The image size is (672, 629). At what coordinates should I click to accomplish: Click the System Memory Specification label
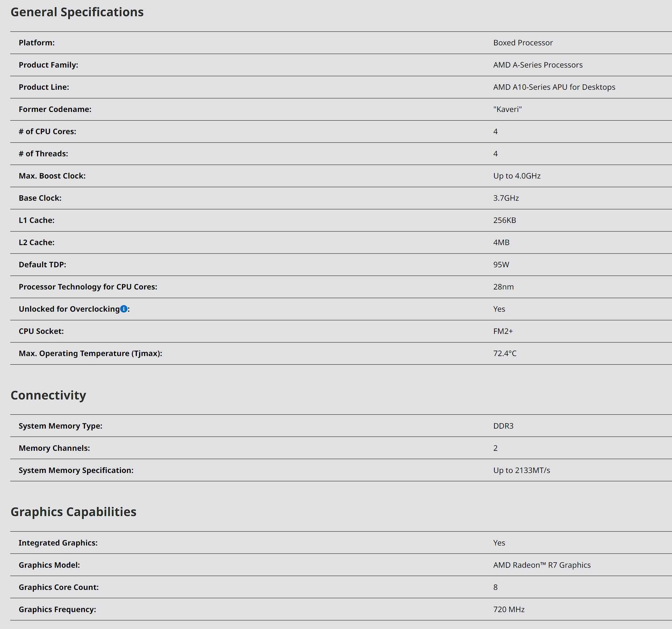point(76,470)
